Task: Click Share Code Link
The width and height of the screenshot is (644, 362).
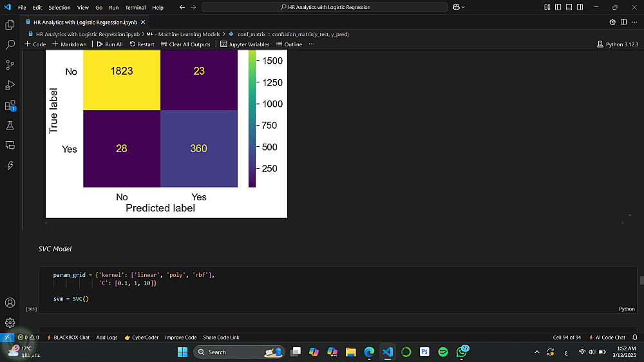Action: [x=221, y=338]
